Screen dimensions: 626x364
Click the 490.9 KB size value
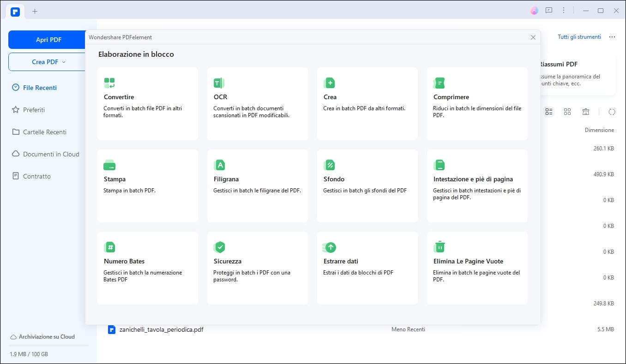click(x=603, y=174)
